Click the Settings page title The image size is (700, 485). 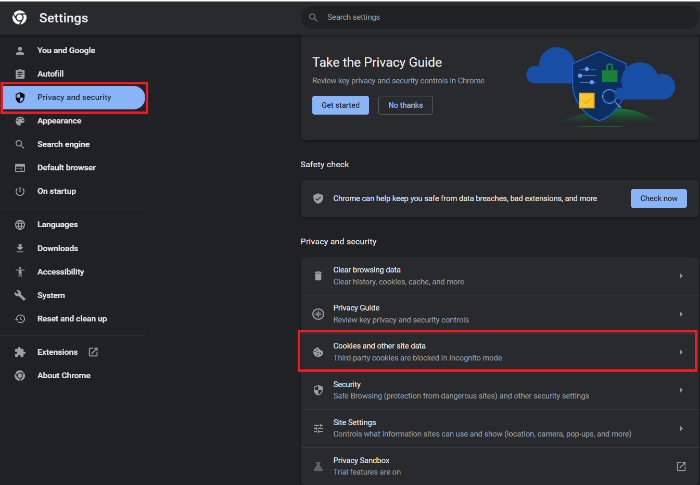tap(63, 18)
